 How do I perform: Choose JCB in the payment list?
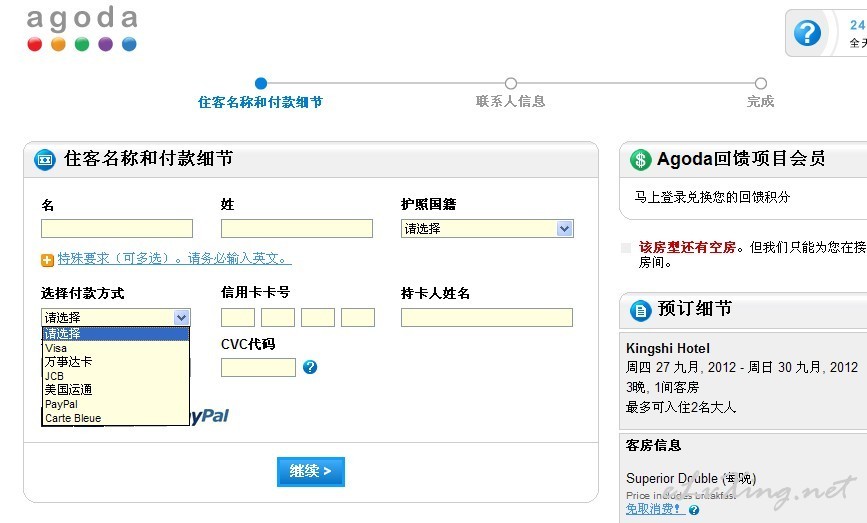[116, 376]
